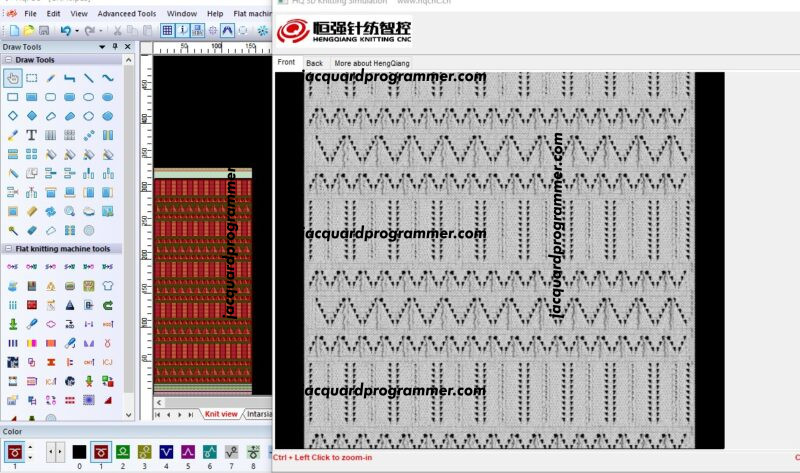Open the Help menu
This screenshot has height=473, width=800.
(x=215, y=13)
